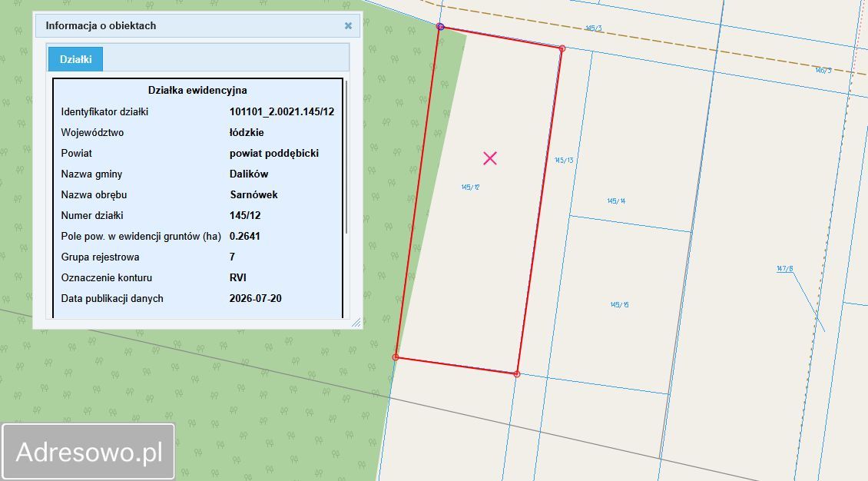Click the panel resize grip icon
868x481 pixels.
(x=356, y=323)
